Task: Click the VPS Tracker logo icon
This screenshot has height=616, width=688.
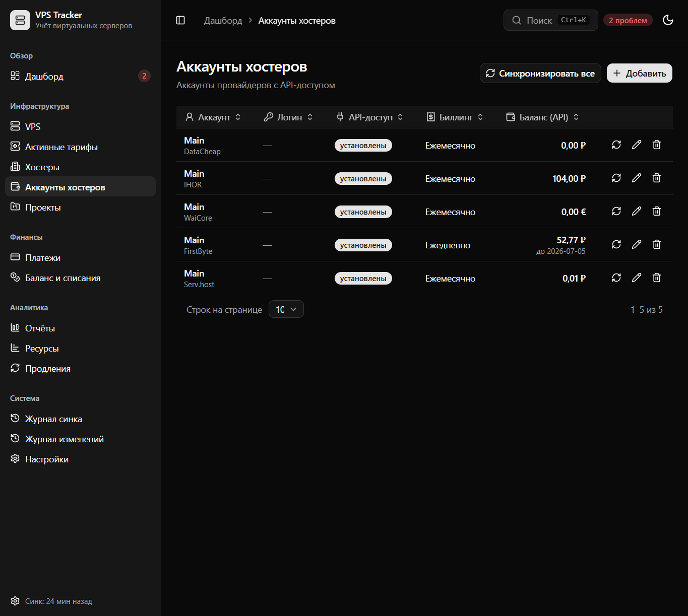Action: 20,20
